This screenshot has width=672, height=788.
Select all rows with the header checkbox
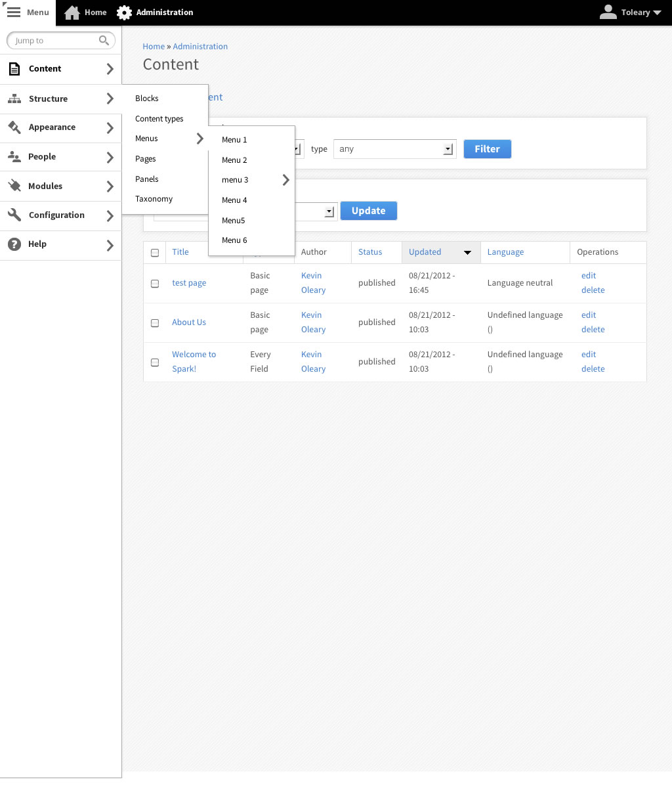(x=155, y=252)
